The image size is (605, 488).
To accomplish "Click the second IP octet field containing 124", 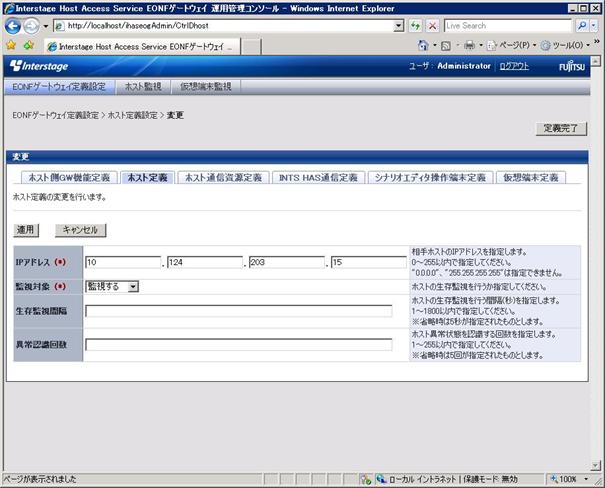I will coord(205,262).
